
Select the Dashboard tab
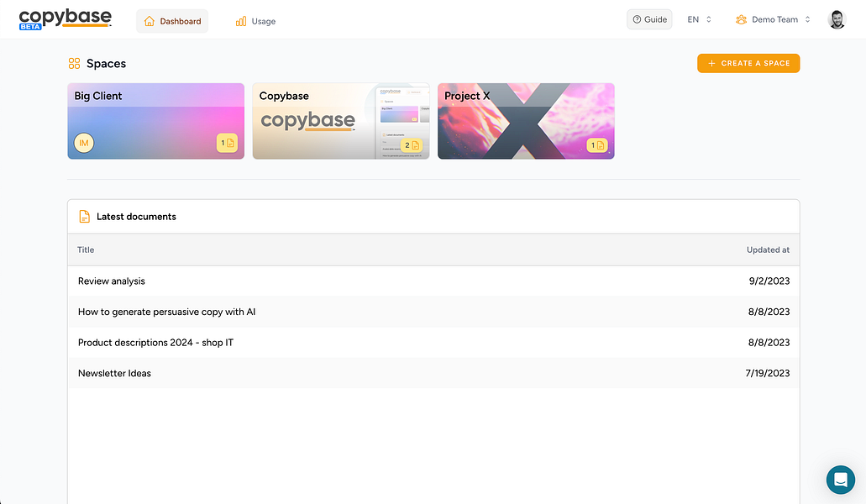[x=172, y=21]
